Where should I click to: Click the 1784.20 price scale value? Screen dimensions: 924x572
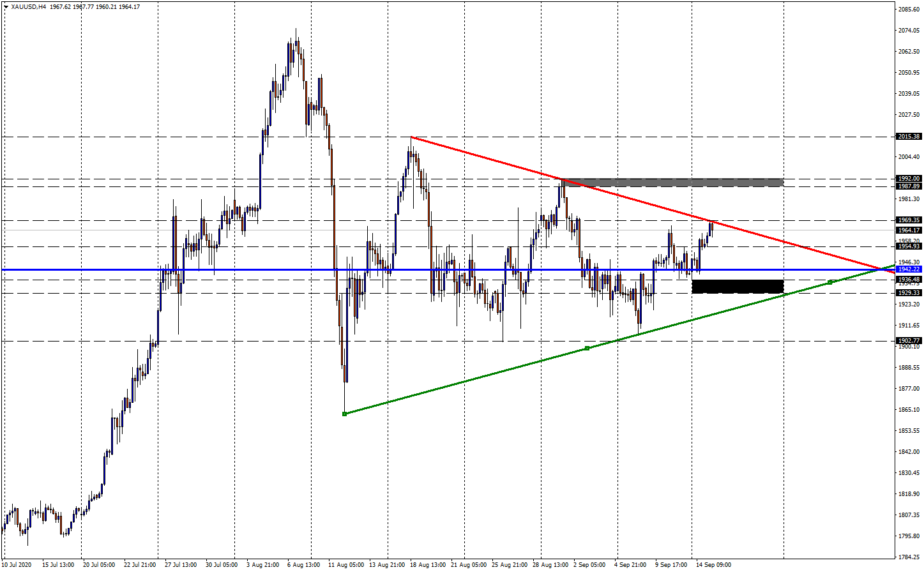point(909,557)
